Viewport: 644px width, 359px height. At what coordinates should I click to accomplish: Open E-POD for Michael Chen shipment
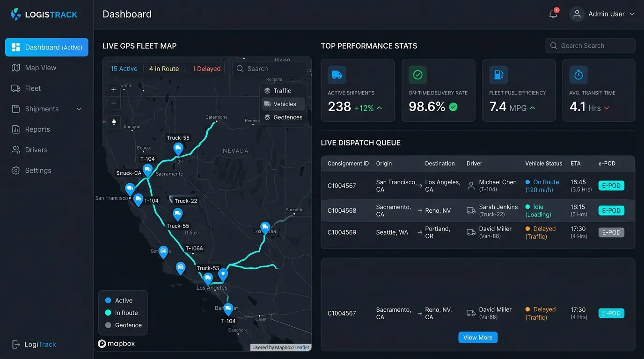pyautogui.click(x=611, y=186)
